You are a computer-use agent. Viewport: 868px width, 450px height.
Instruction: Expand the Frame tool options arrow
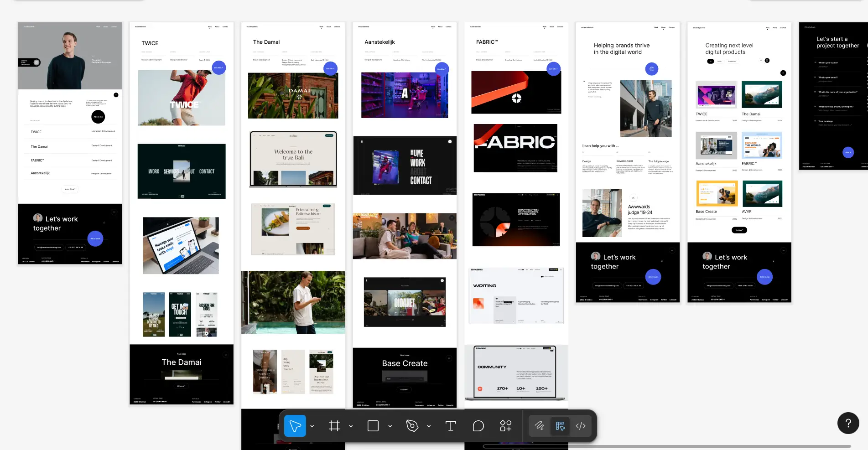tap(351, 426)
